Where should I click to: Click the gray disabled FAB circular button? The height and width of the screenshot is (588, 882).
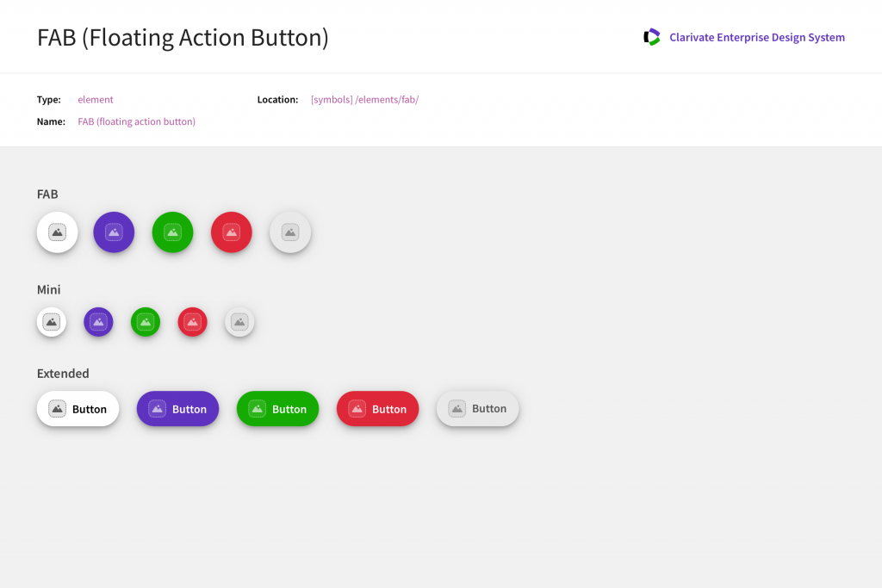290,232
